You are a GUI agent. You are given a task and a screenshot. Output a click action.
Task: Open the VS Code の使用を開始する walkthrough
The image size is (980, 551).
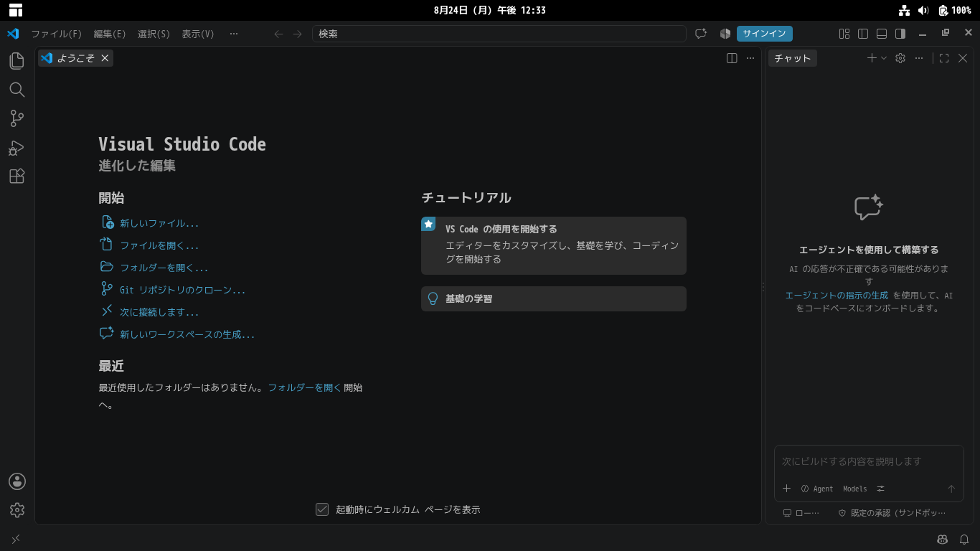554,245
